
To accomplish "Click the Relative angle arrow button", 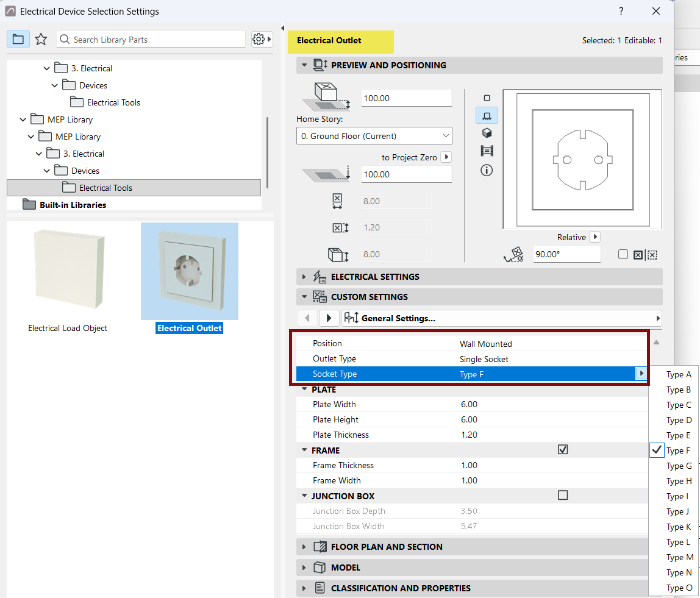I will coord(595,237).
